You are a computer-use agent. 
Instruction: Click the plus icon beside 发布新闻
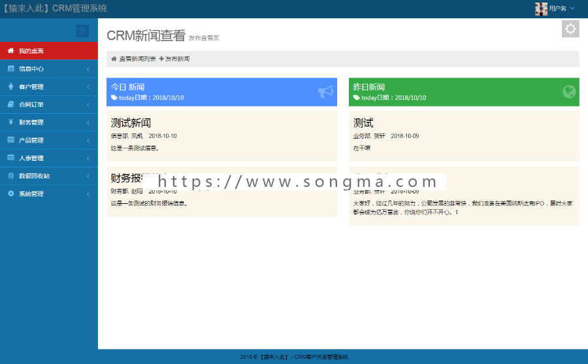[161, 59]
